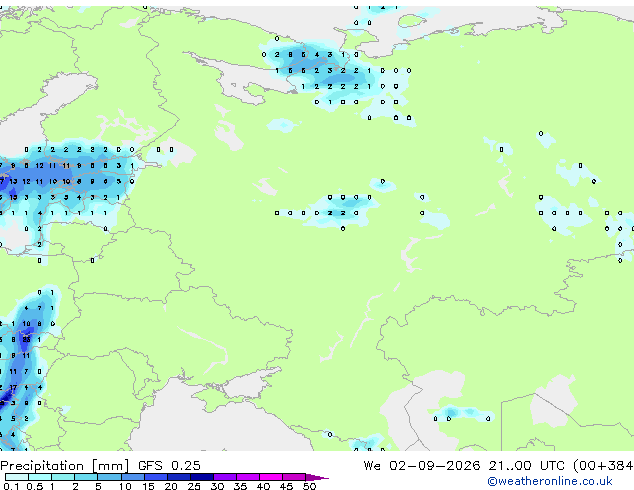The height and width of the screenshot is (490, 634).
Task: Click the 'We 02-09-2026' date text
Action: coord(422,466)
